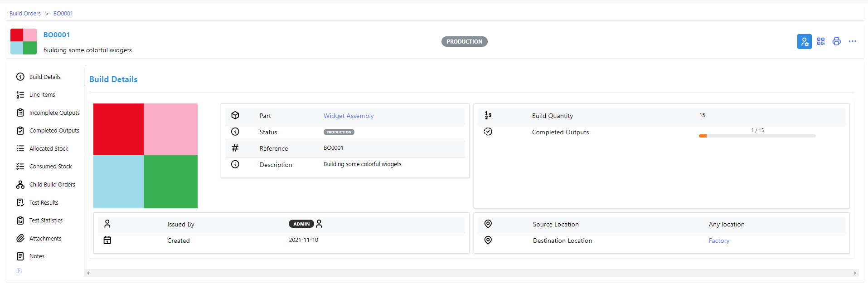This screenshot has height=285, width=868.
Task: Click the Incomplete Outputs clipboard icon
Action: [20, 113]
